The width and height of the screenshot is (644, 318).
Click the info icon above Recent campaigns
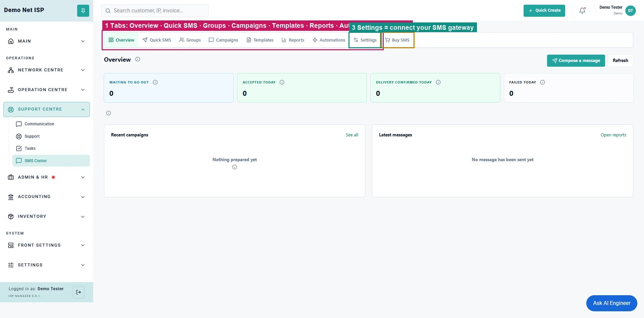108,113
